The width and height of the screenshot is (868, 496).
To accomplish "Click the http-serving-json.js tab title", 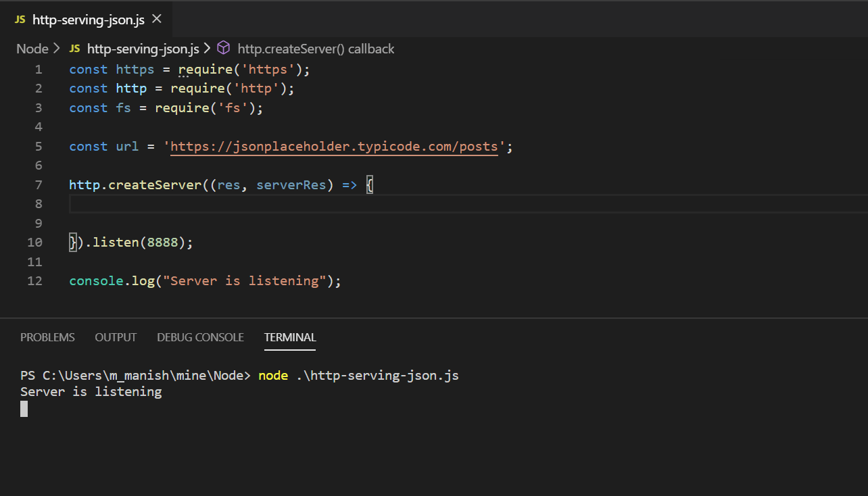I will click(87, 20).
